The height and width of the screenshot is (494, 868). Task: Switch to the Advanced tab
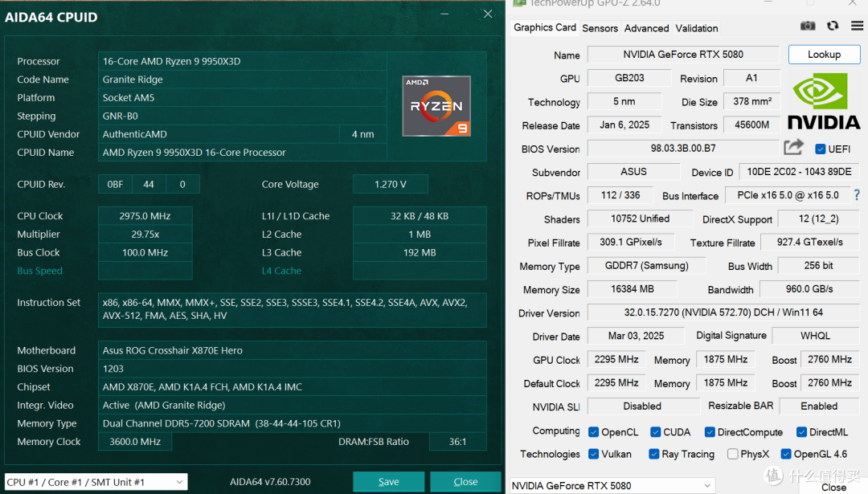coord(646,28)
